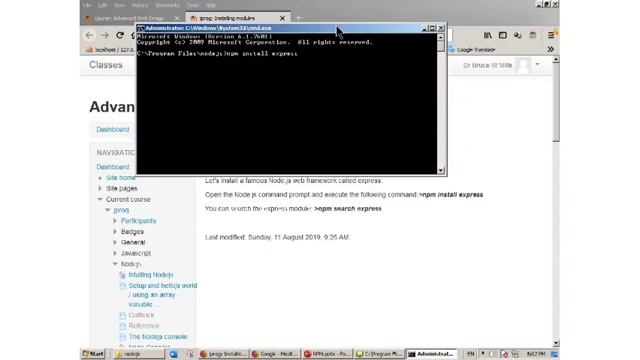Click 'The Nodejs console' page icon
The image size is (640, 360).
(x=122, y=336)
